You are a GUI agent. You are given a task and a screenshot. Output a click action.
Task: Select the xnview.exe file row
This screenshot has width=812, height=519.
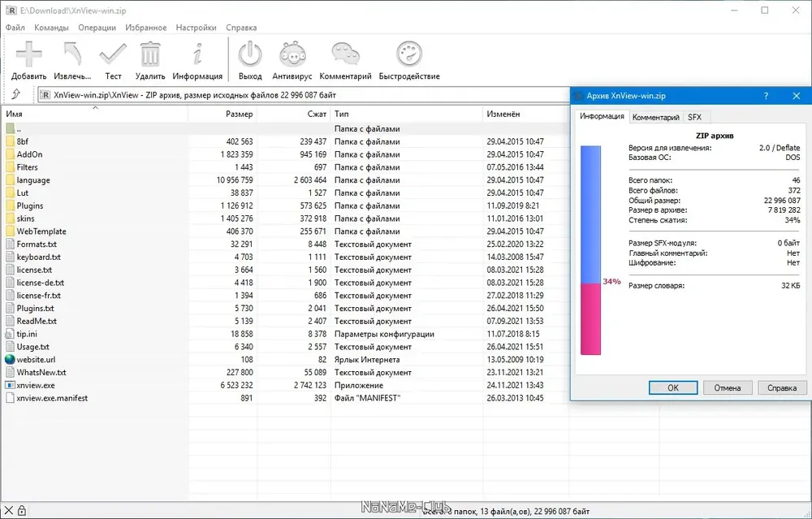pos(285,385)
